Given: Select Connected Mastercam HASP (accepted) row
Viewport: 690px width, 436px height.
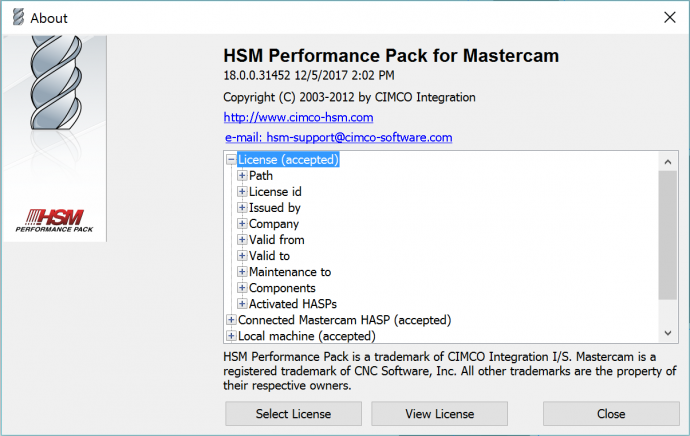Looking at the screenshot, I should click(x=345, y=320).
